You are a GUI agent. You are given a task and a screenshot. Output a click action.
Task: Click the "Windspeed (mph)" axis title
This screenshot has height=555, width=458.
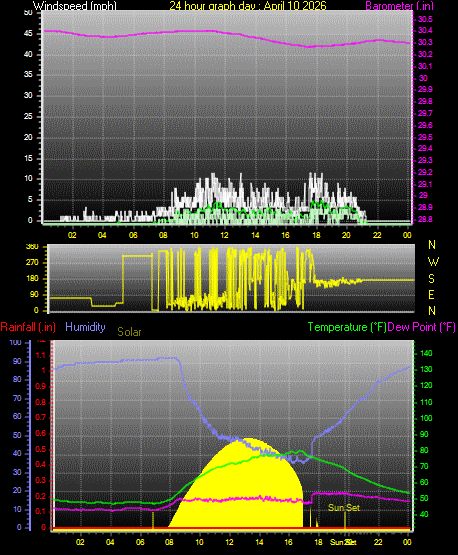75,6
